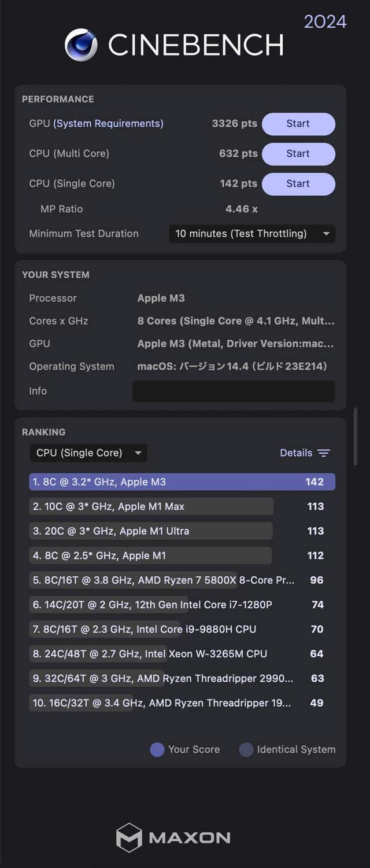Start the CPU Single Core test

point(298,184)
